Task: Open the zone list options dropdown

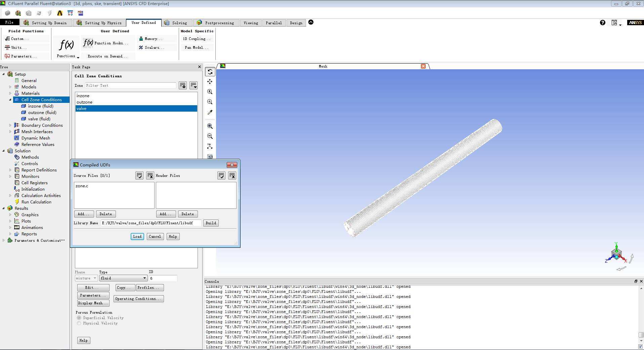Action: (x=194, y=85)
